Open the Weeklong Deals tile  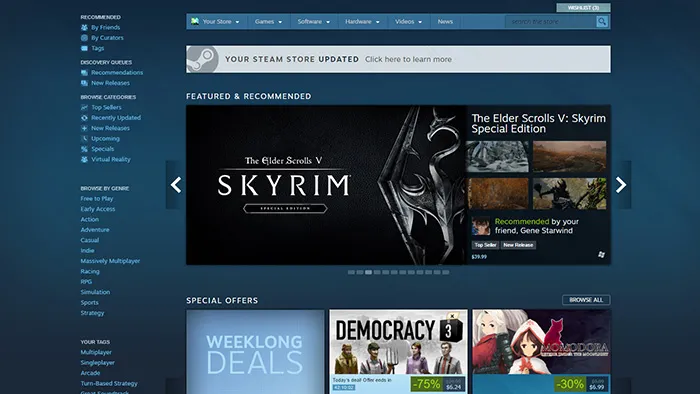point(255,352)
